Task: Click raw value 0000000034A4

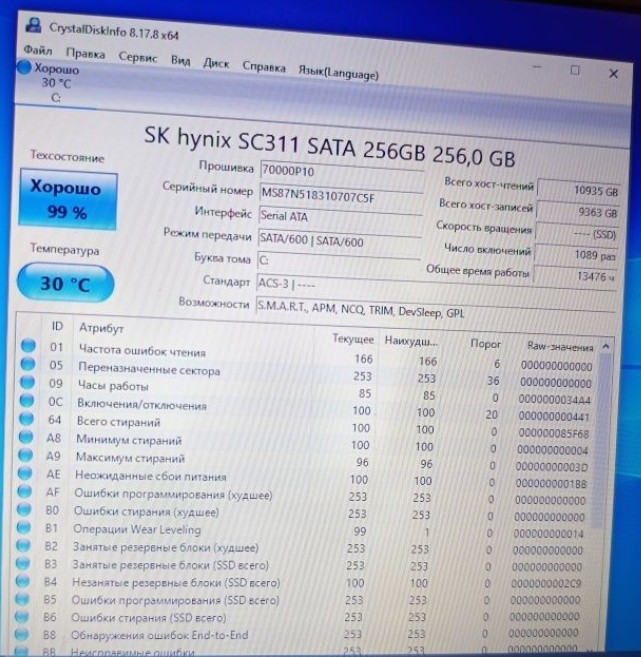Action: 554,400
